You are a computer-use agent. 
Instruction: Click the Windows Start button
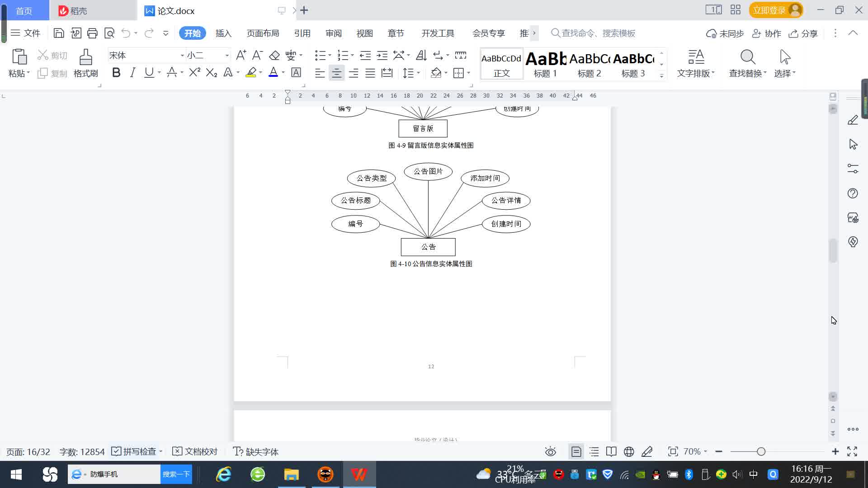16,474
